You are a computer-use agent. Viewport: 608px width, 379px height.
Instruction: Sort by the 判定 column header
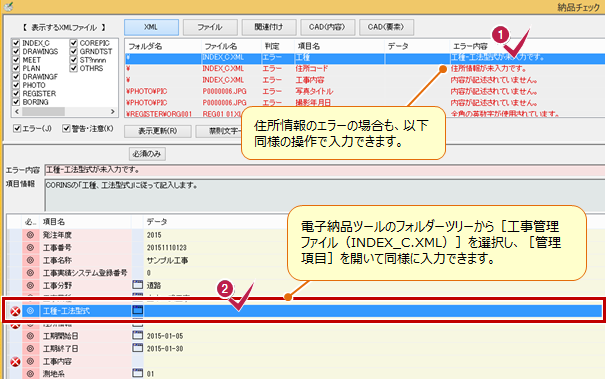tap(278, 46)
